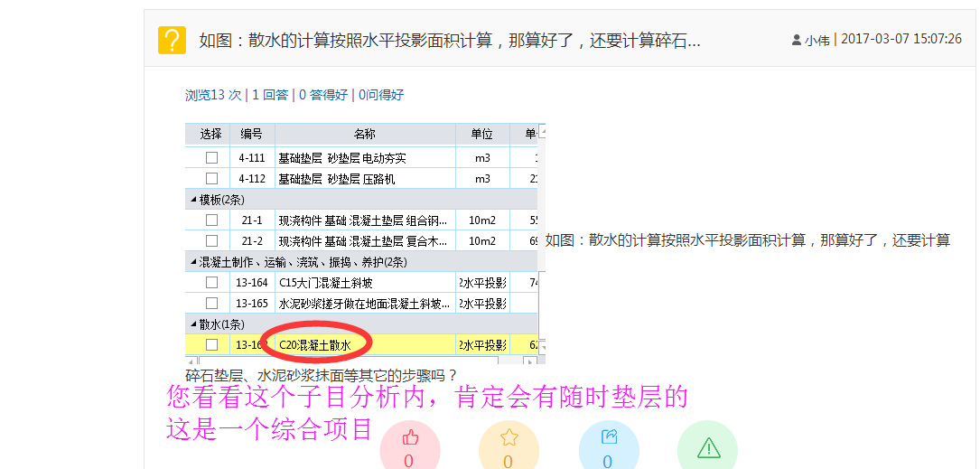The image size is (980, 469).
Task: Click the vertical scrollbar down arrow in table
Action: (x=542, y=346)
